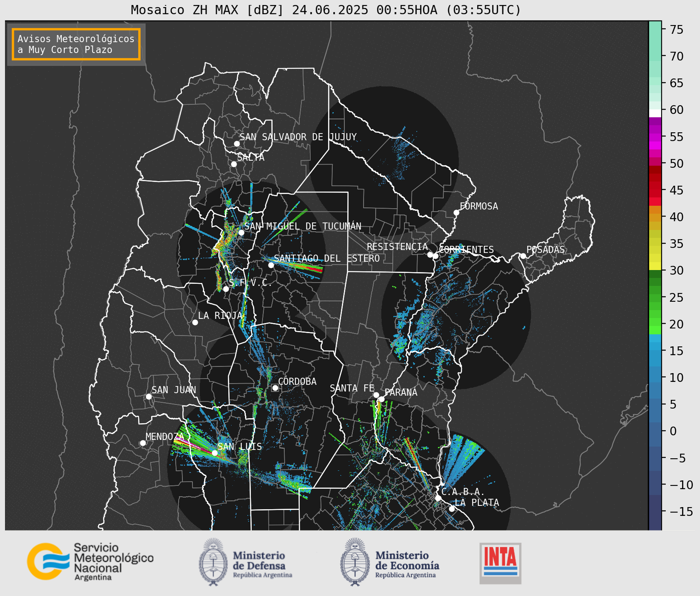Select the Mendoza city dot
The image size is (700, 596).
(143, 443)
